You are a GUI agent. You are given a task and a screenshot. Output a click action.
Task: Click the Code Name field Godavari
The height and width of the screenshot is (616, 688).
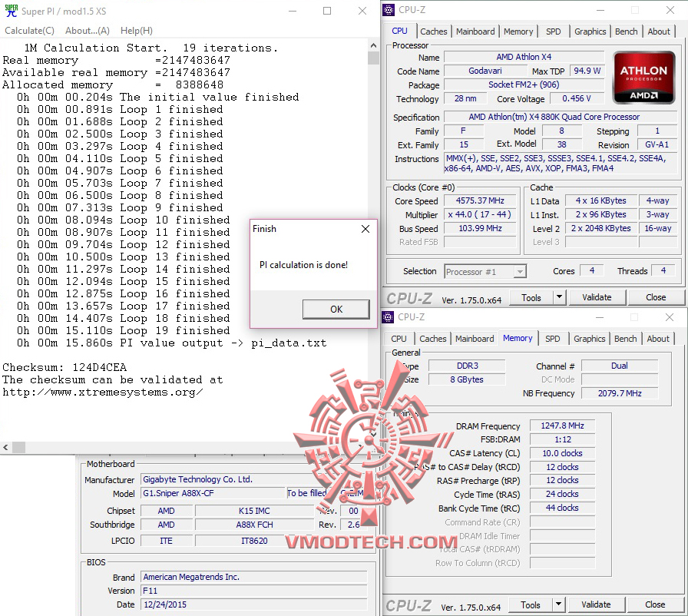click(485, 71)
